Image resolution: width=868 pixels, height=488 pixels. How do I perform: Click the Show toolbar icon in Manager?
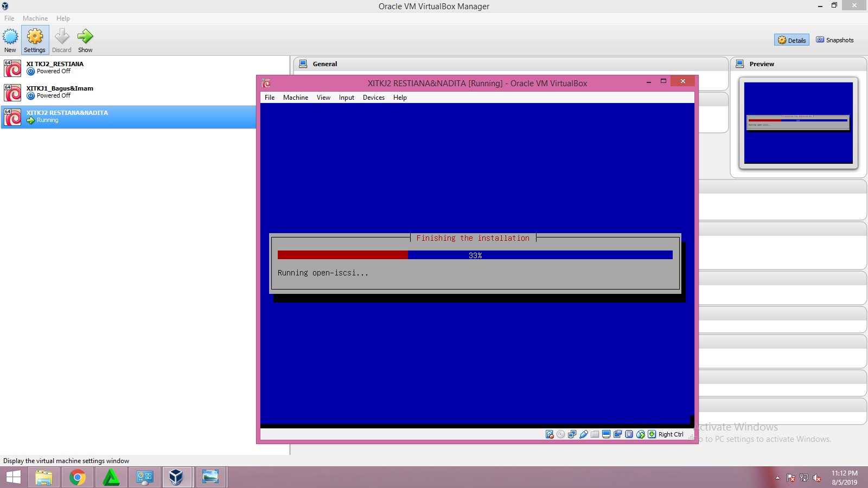85,40
